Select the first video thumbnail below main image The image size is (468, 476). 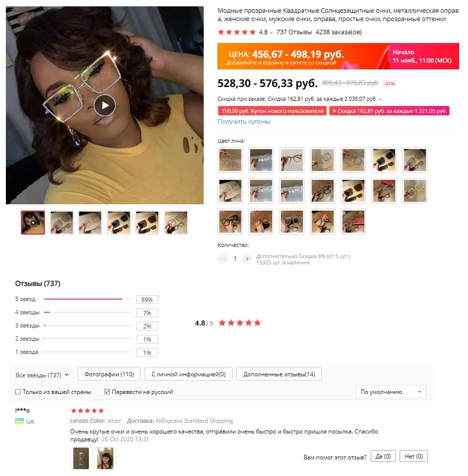[x=33, y=222]
